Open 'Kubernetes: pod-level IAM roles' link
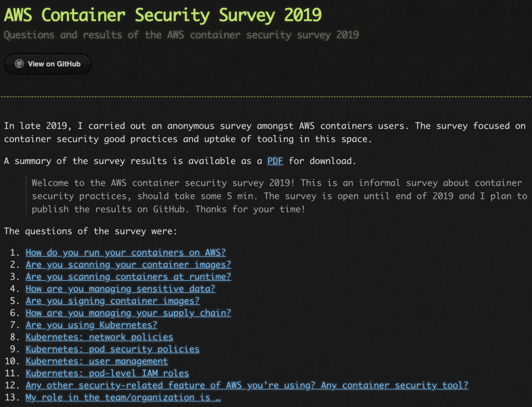The height and width of the screenshot is (407, 532). pyautogui.click(x=107, y=373)
